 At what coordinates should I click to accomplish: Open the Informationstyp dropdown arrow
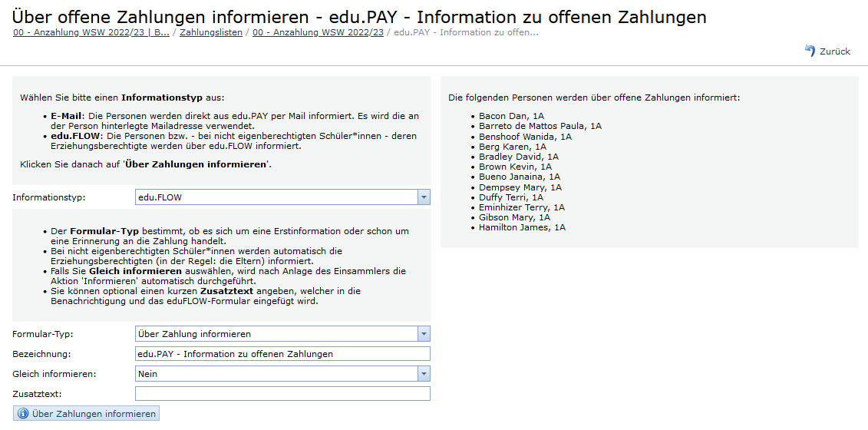coord(424,197)
